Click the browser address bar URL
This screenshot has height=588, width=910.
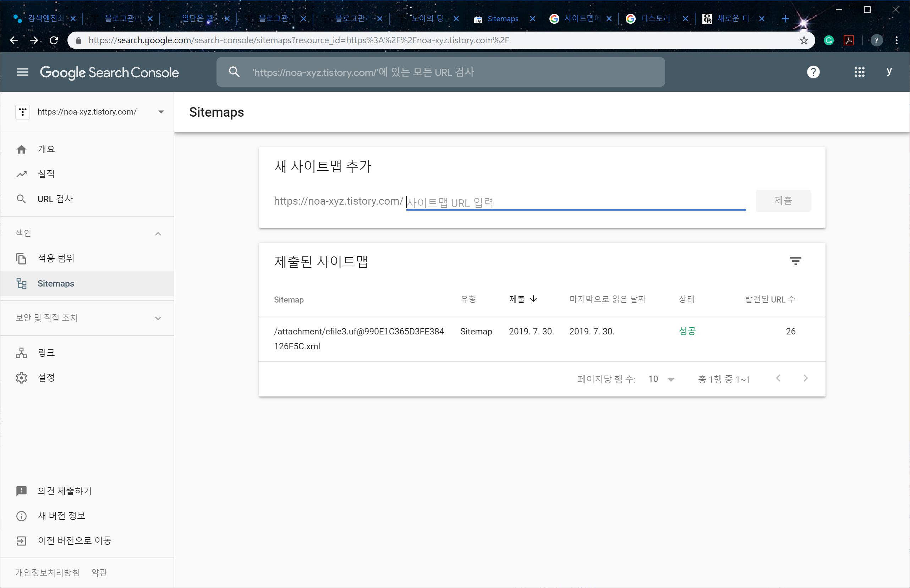[x=299, y=40]
